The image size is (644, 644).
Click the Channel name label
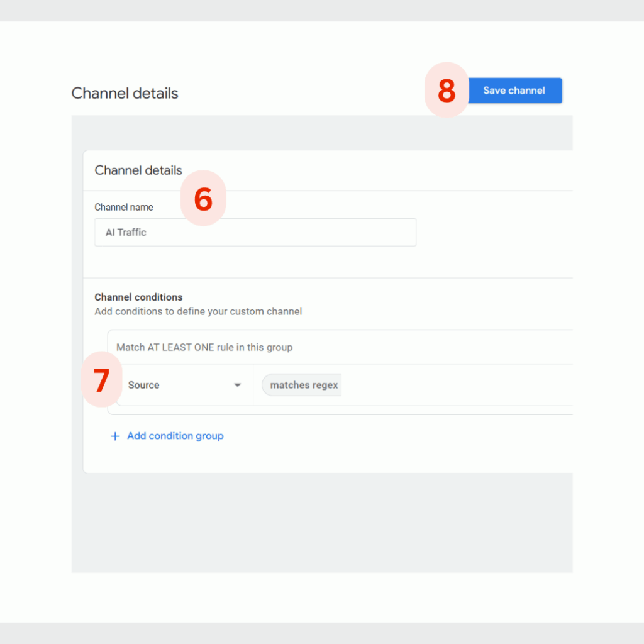pyautogui.click(x=124, y=207)
